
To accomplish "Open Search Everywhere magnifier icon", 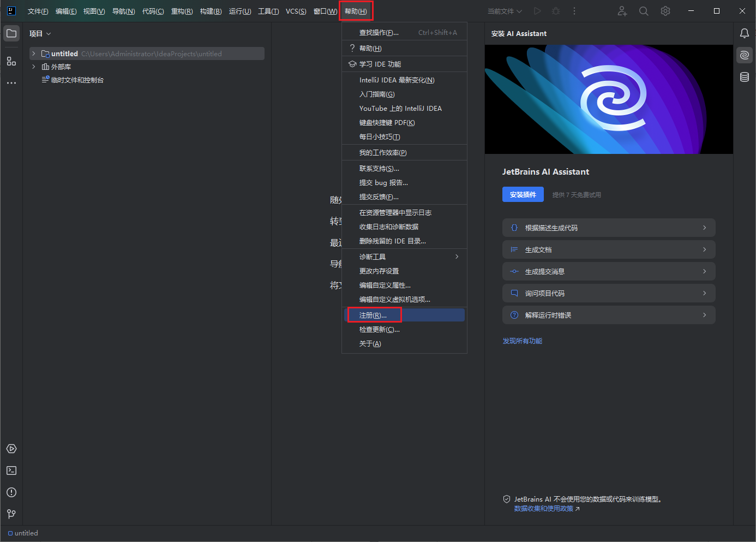I will pos(644,11).
